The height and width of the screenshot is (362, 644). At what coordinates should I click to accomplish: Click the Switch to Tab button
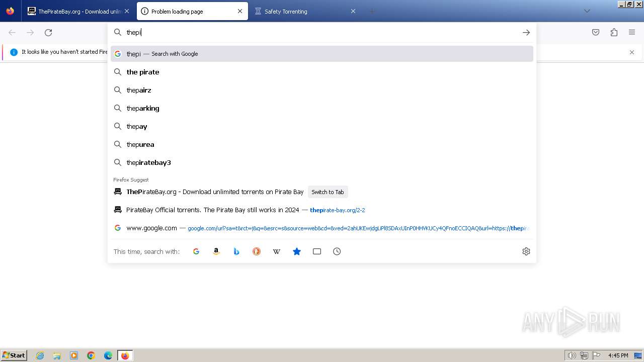coord(328,192)
